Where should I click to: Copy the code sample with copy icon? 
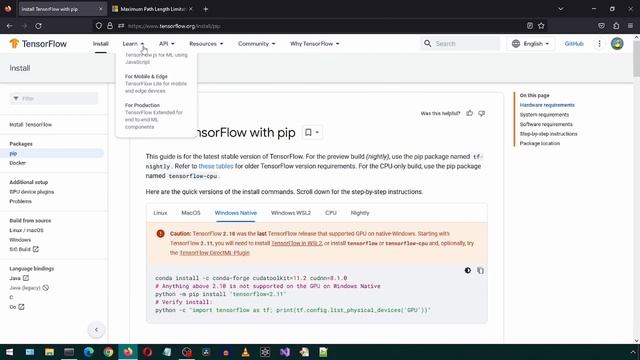(480, 270)
